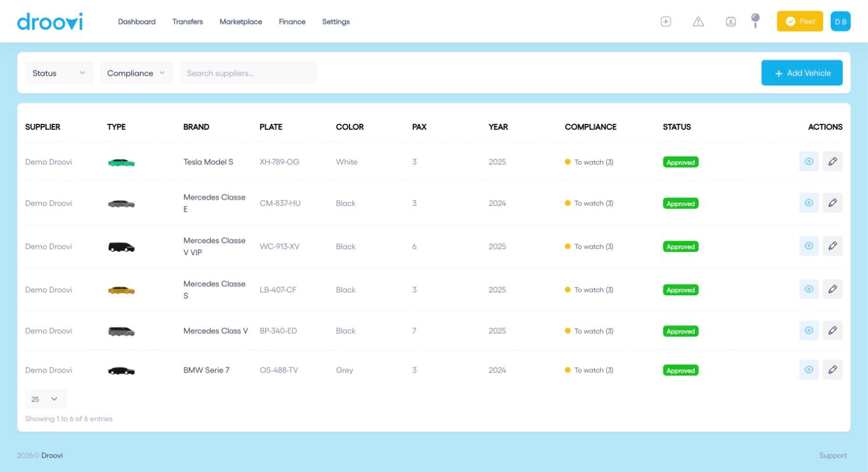
Task: Edit the BMW Serie 7 vehicle
Action: click(x=833, y=370)
